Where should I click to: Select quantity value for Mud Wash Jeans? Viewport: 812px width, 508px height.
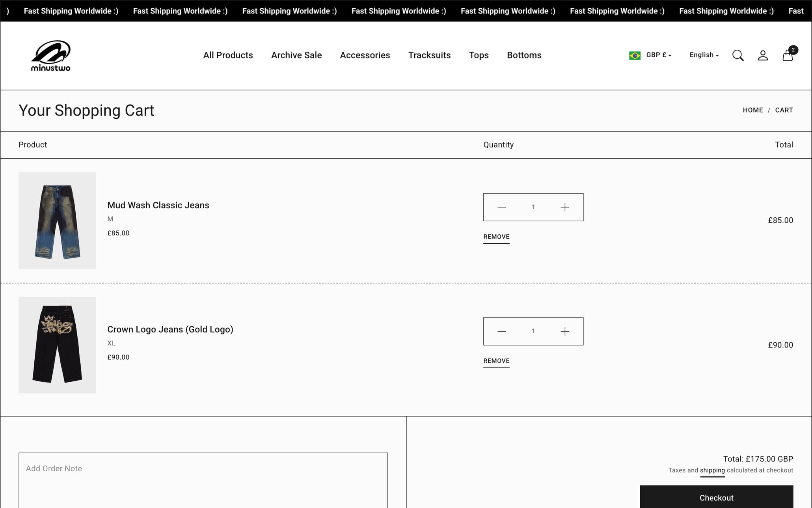click(x=533, y=207)
